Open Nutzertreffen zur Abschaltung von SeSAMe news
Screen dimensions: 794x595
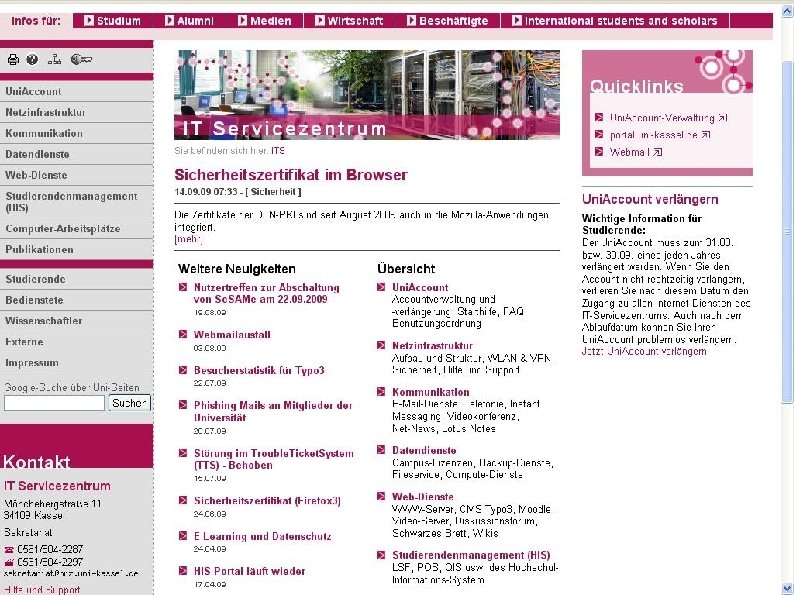point(266,293)
